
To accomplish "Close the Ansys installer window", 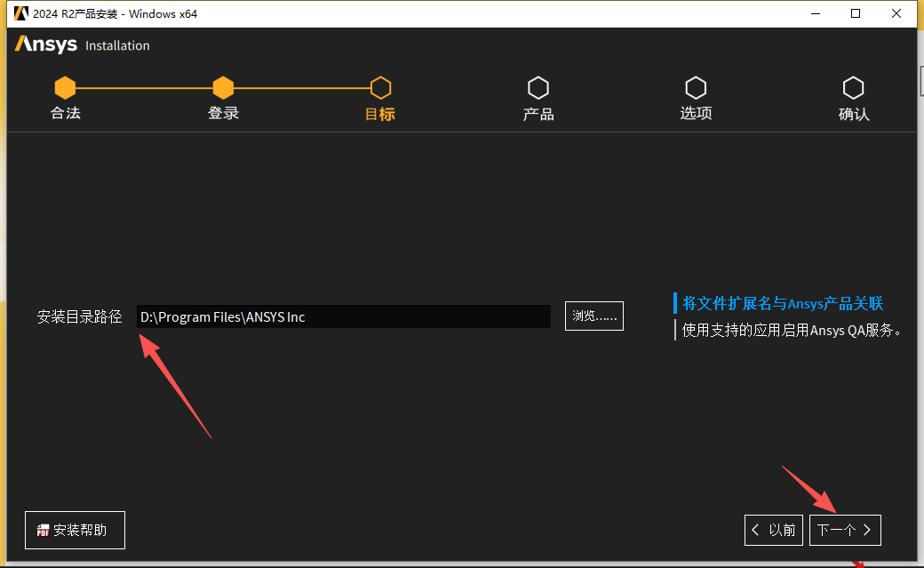I will (896, 13).
